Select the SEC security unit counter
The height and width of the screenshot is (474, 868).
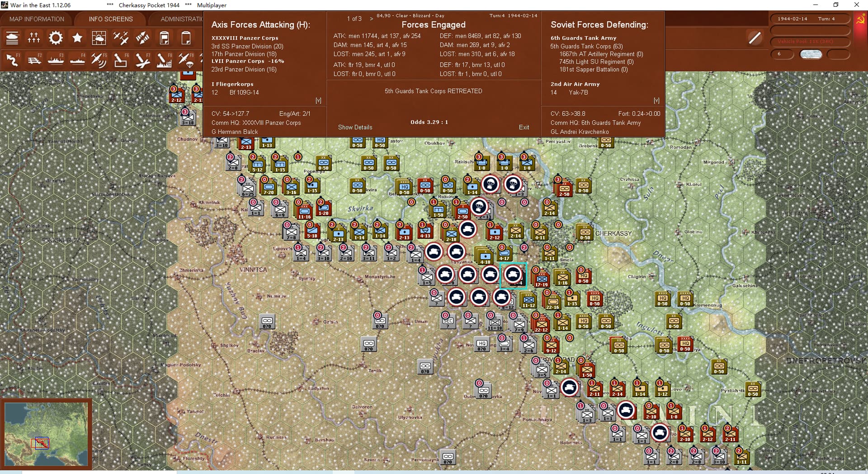(448, 321)
